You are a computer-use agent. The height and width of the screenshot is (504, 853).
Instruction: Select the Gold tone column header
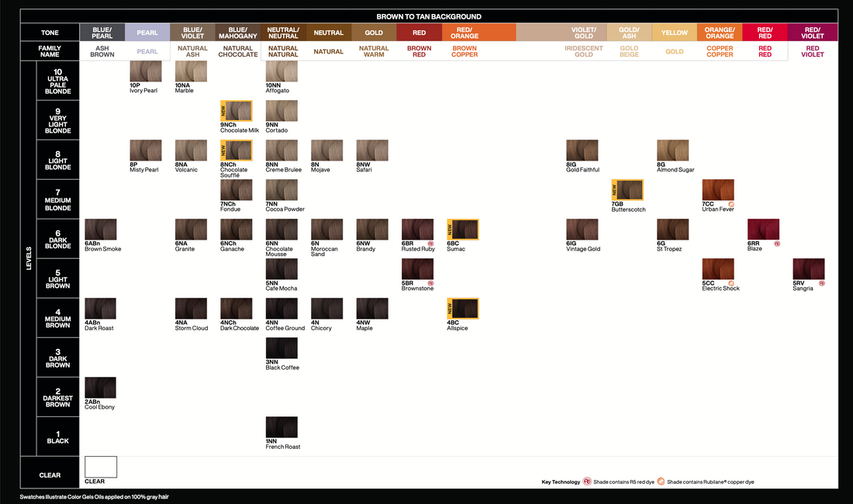(x=374, y=33)
